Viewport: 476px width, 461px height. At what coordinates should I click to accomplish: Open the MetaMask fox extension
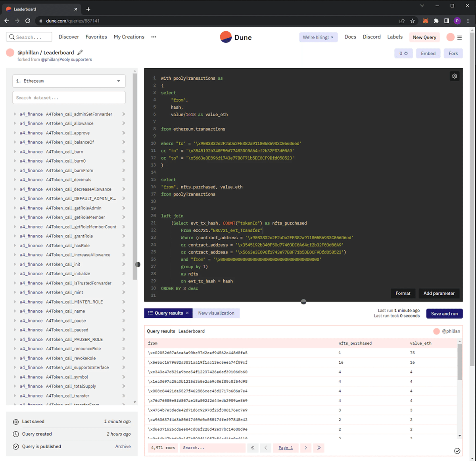(x=426, y=21)
